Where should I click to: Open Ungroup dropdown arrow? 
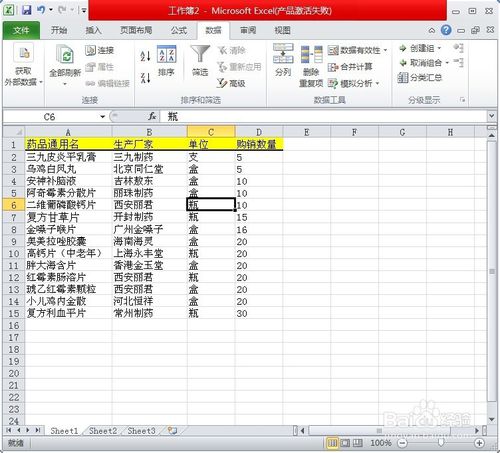click(447, 63)
